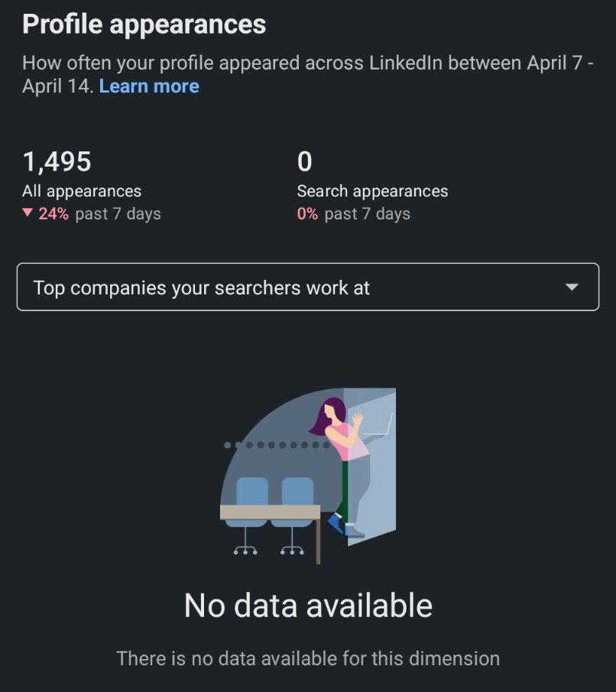This screenshot has width=616, height=692.
Task: Open the Learn more link
Action: point(149,86)
